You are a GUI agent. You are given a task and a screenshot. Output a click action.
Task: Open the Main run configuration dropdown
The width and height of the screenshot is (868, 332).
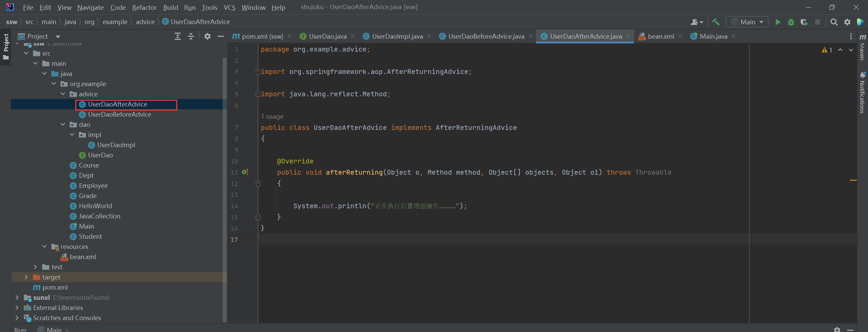747,22
